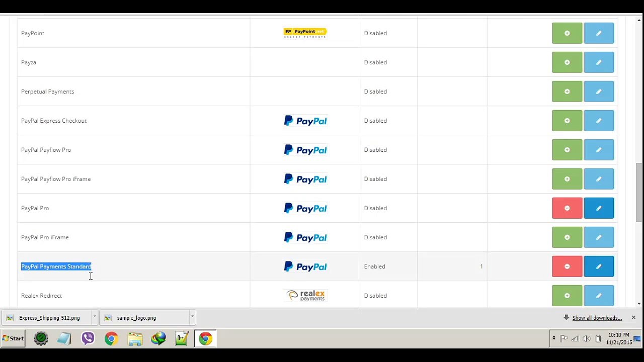Edit PayPal Express Checkout settings
The width and height of the screenshot is (644, 362).
(598, 121)
